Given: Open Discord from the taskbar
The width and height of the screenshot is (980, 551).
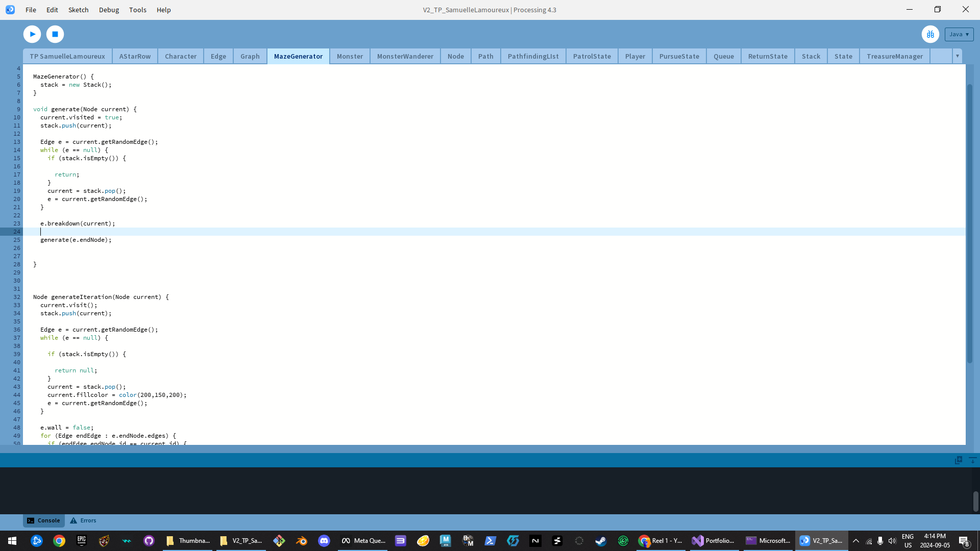Looking at the screenshot, I should (x=324, y=541).
